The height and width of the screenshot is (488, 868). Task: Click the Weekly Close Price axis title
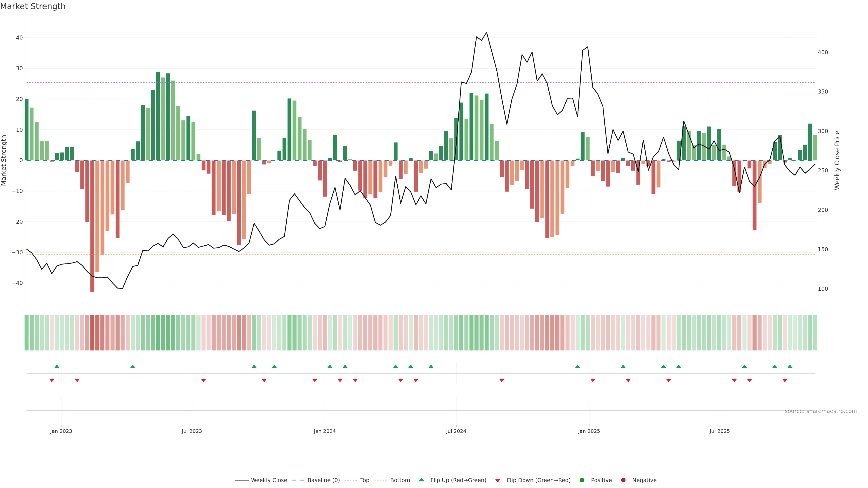(837, 160)
